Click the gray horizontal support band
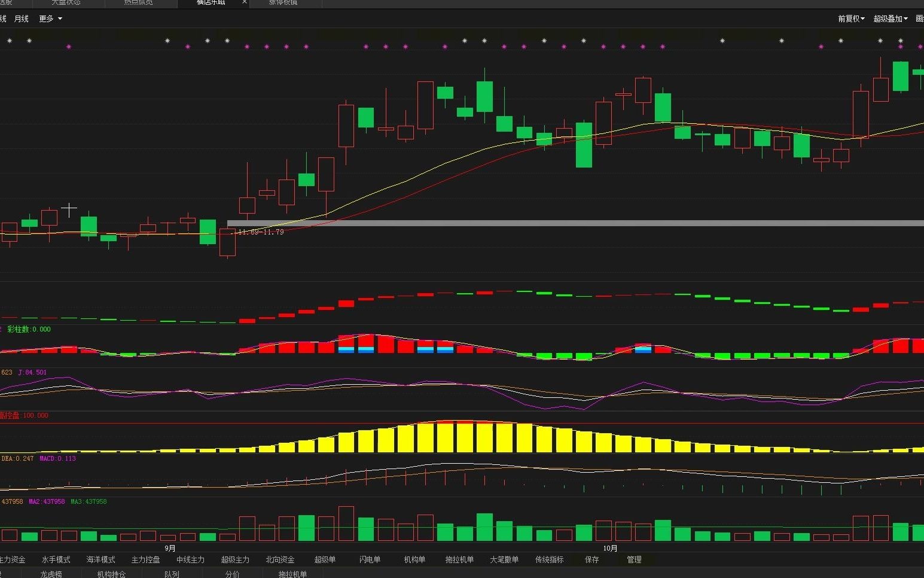The width and height of the screenshot is (924, 578). point(575,223)
